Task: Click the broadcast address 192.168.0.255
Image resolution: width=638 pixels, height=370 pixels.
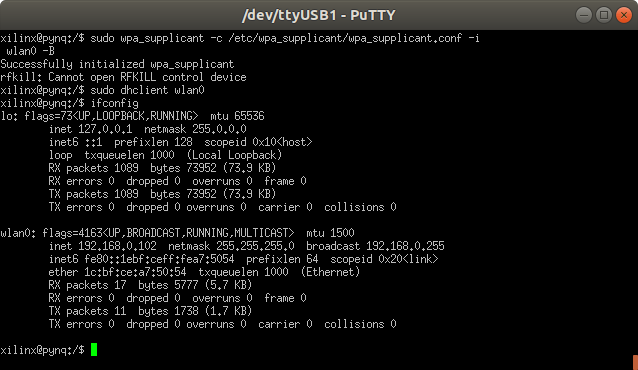Action: coord(405,246)
